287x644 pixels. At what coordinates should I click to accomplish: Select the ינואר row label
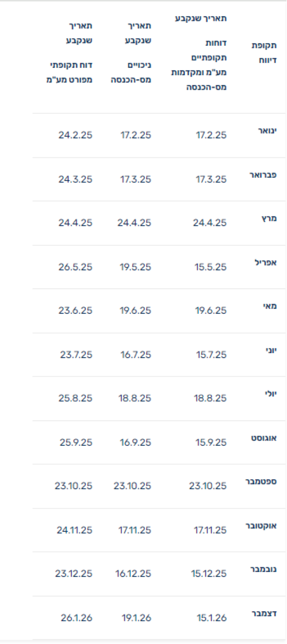point(267,131)
